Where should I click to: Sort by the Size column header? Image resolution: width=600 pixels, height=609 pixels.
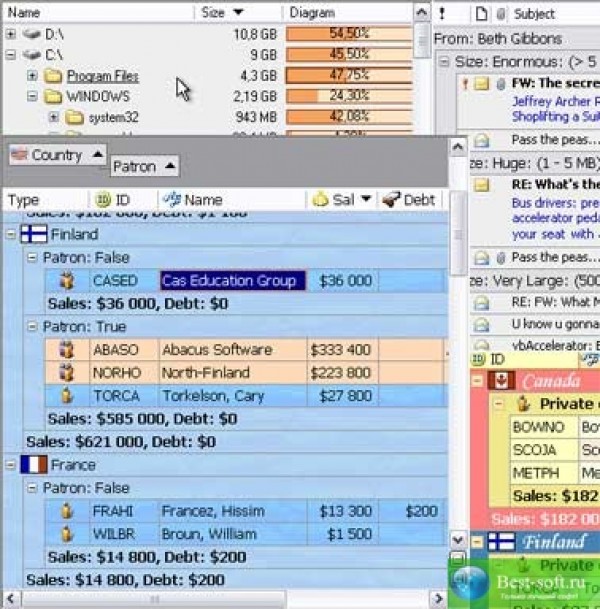tap(238, 13)
